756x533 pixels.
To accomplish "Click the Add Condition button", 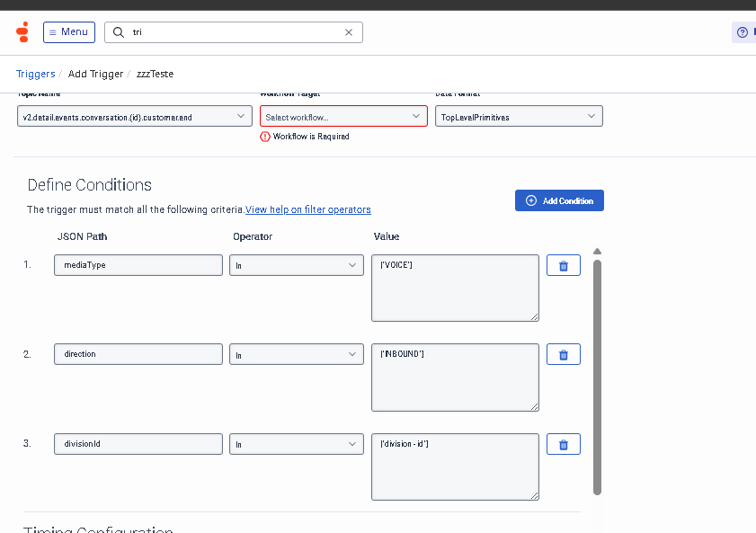I will click(x=559, y=200).
